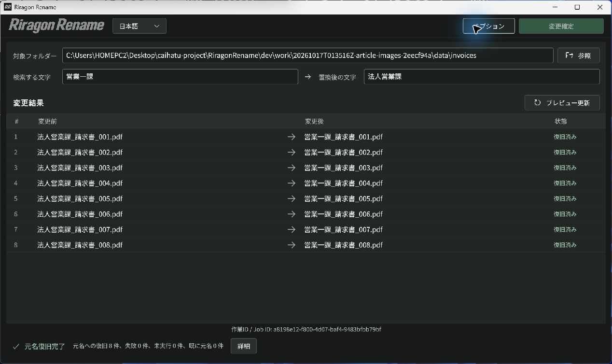
Task: Click the 変更結果 section heading
Action: point(28,103)
